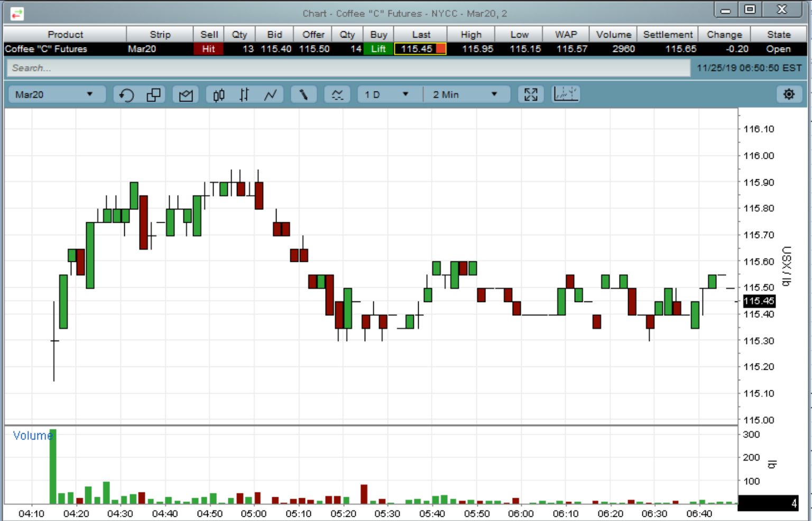
Task: Switch to OHLC bar chart type
Action: (244, 95)
